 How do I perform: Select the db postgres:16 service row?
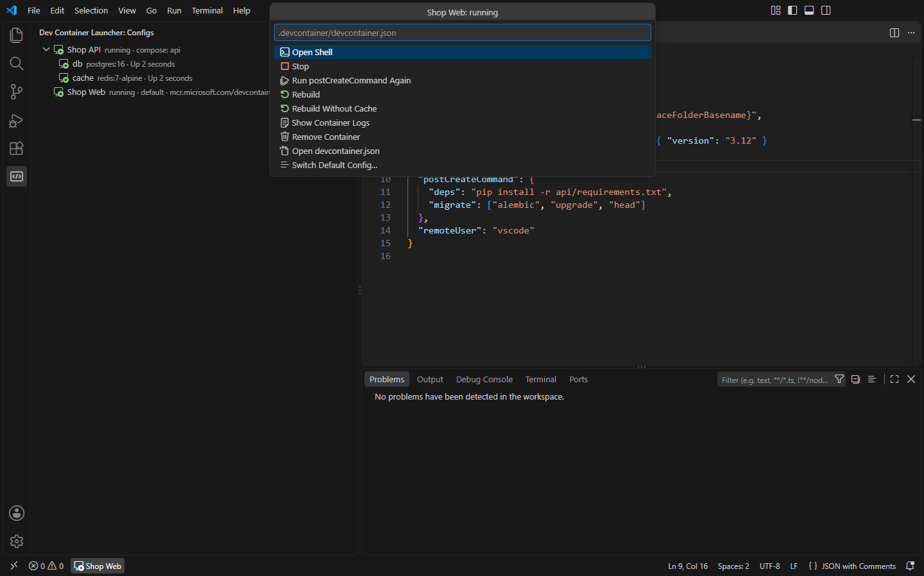194,64
